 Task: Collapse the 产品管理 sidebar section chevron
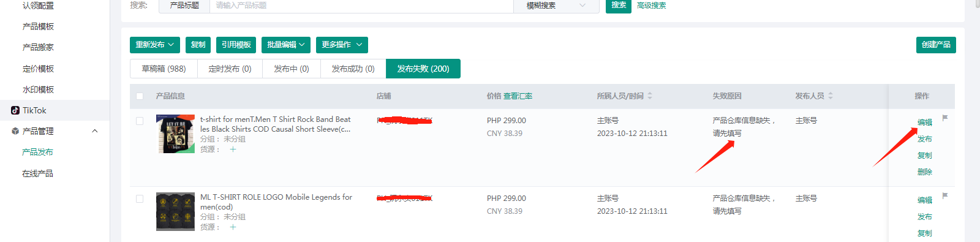pos(95,131)
